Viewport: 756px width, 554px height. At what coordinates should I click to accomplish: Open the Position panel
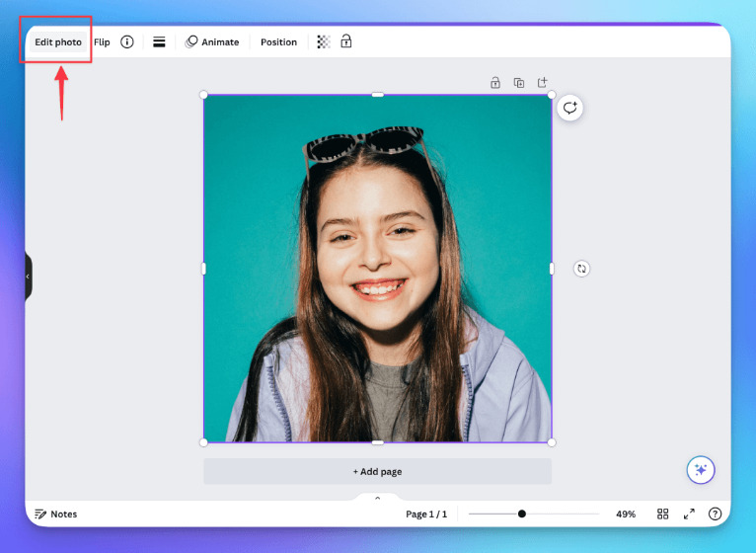[x=278, y=42]
